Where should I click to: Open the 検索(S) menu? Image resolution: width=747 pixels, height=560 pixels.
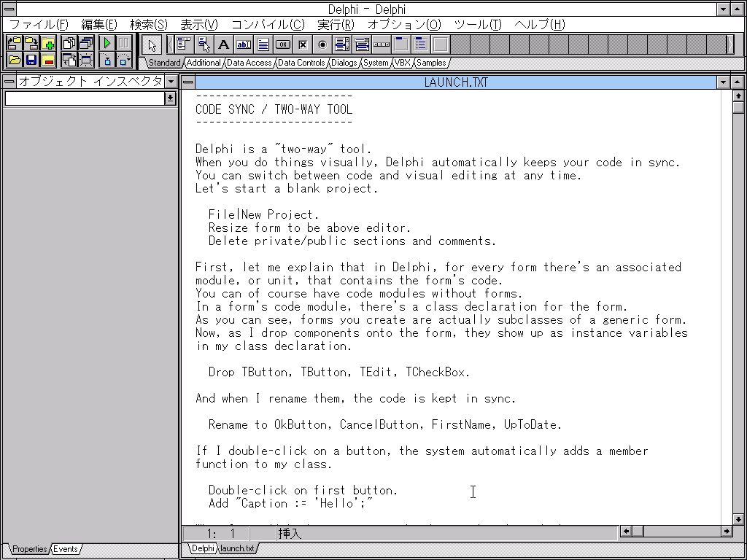pyautogui.click(x=149, y=25)
